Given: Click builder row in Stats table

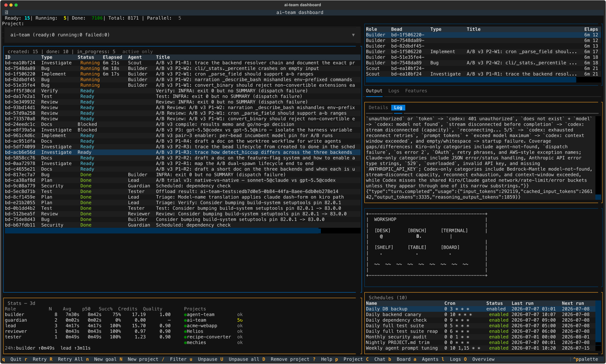Looking at the screenshot, I should (x=87, y=315).
